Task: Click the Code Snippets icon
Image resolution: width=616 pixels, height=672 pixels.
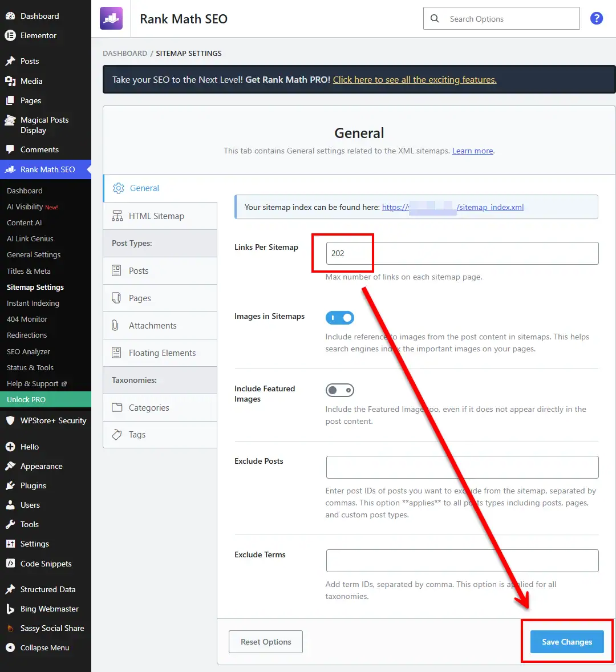Action: pyautogui.click(x=10, y=564)
